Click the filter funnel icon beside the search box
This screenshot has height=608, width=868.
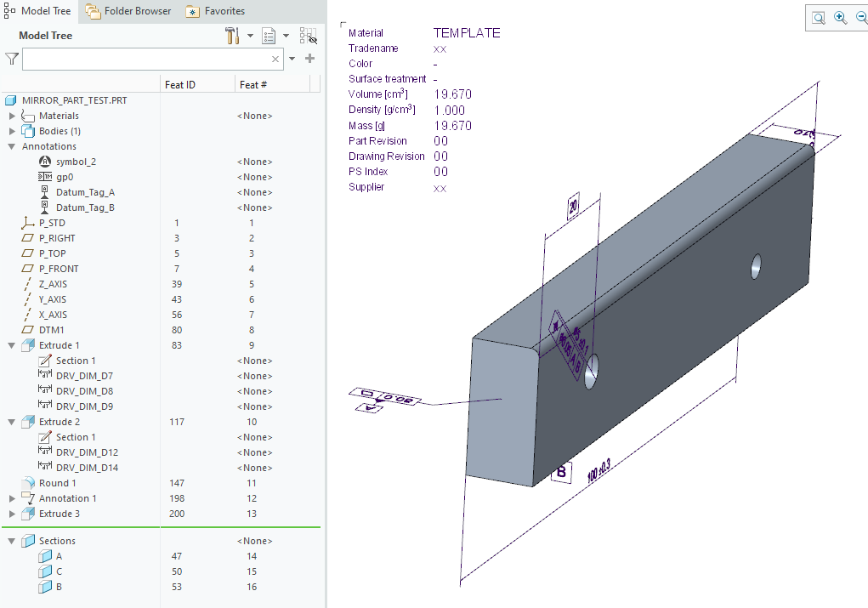12,60
